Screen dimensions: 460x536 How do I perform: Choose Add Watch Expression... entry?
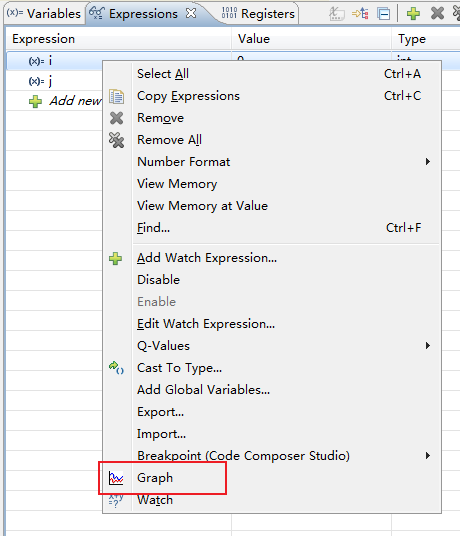coord(272,258)
